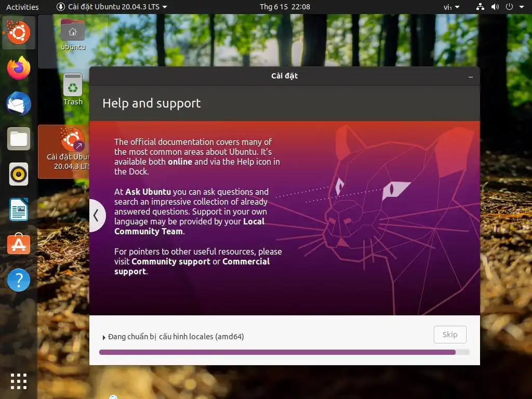Click the purple installation progress bar

284,353
